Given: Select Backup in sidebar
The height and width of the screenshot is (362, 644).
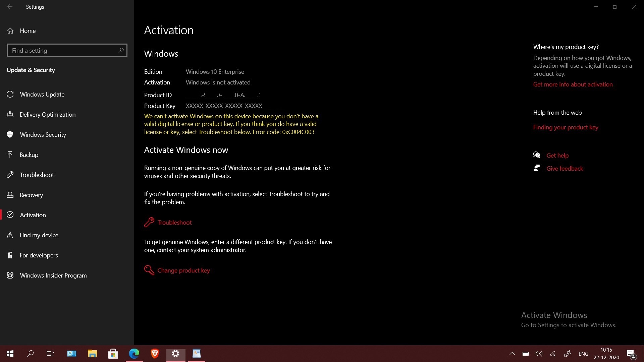Looking at the screenshot, I should [x=29, y=155].
